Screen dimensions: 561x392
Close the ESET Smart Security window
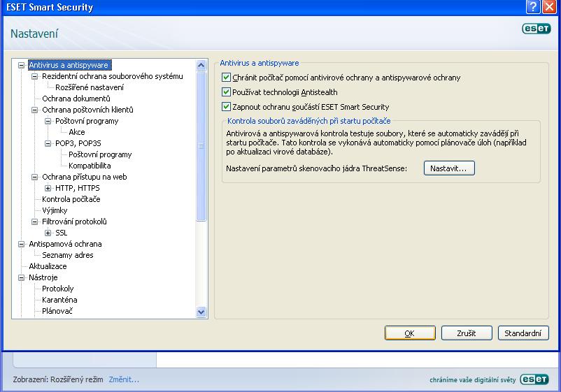pyautogui.click(x=549, y=7)
